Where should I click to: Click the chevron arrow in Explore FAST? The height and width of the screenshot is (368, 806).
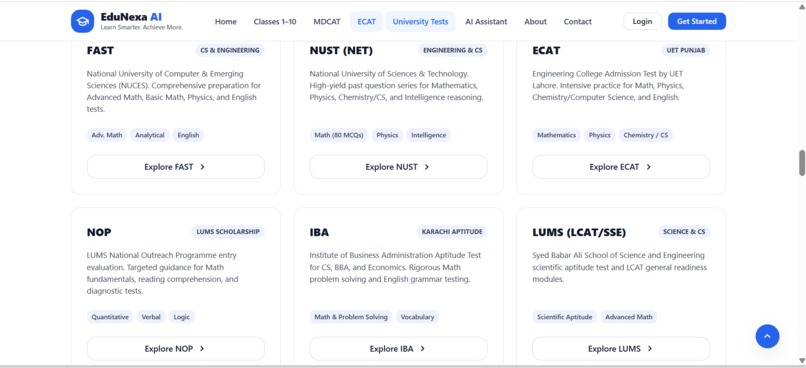point(203,167)
